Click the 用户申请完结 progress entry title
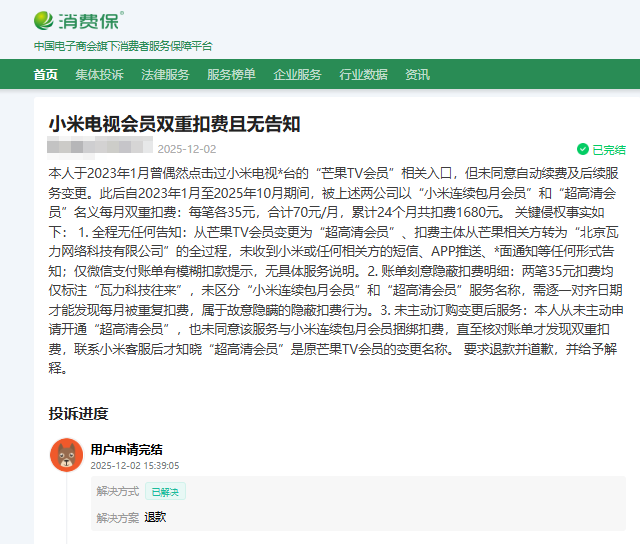Viewport: 640px width, 544px height. pyautogui.click(x=126, y=450)
